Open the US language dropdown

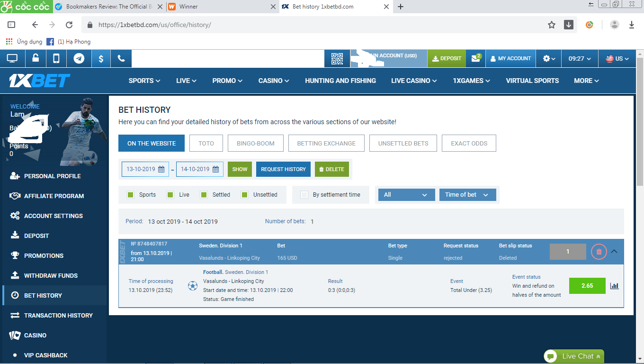[617, 58]
